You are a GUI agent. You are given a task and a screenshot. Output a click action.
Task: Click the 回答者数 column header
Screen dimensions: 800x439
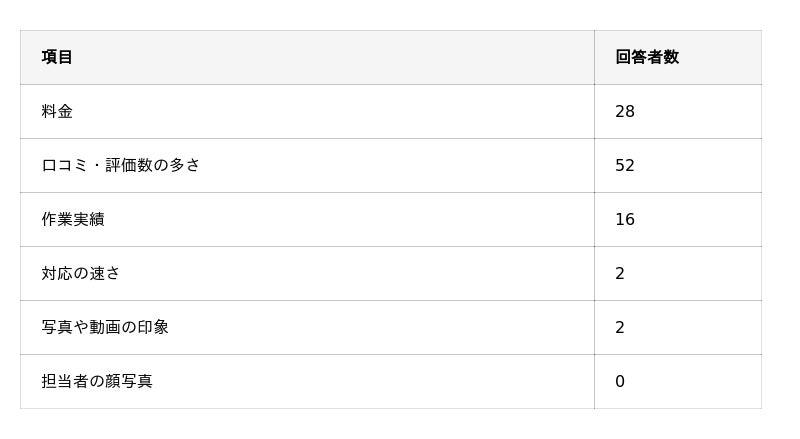coord(647,57)
